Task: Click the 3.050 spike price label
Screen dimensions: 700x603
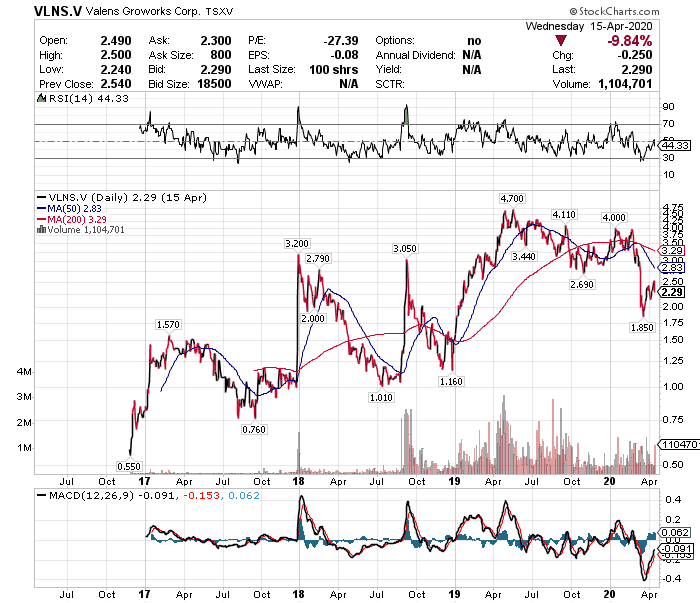Action: [405, 249]
